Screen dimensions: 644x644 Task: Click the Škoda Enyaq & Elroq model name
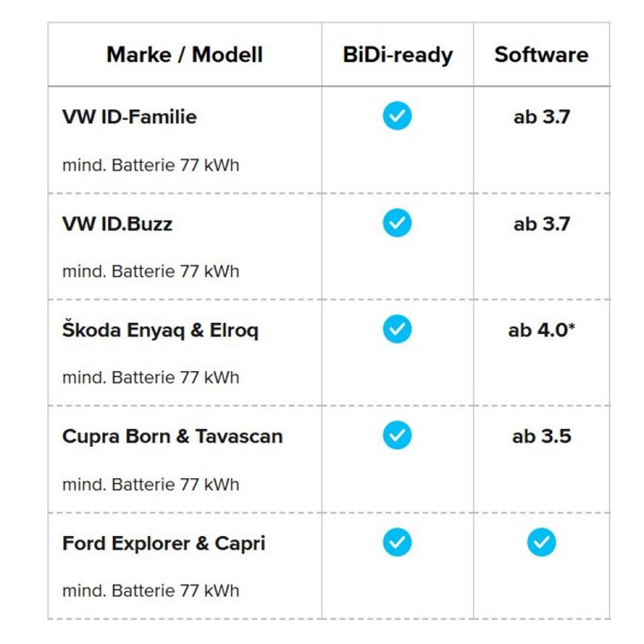tap(161, 330)
